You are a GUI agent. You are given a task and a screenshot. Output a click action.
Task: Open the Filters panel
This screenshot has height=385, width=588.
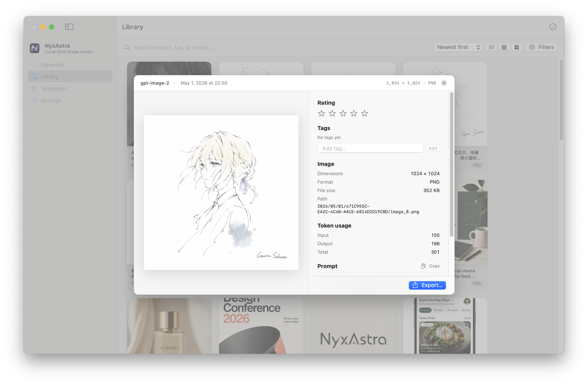(541, 47)
